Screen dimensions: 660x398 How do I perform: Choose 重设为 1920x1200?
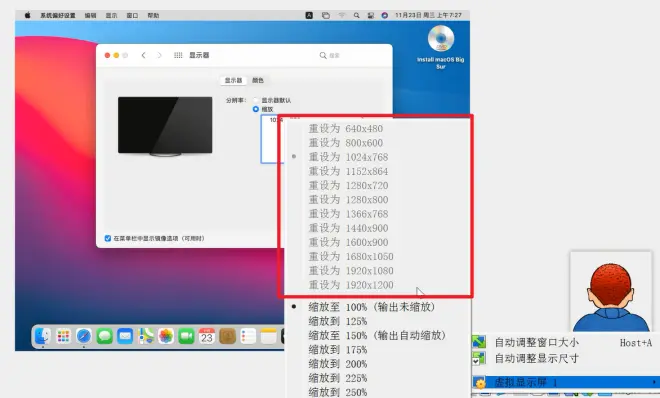351,285
